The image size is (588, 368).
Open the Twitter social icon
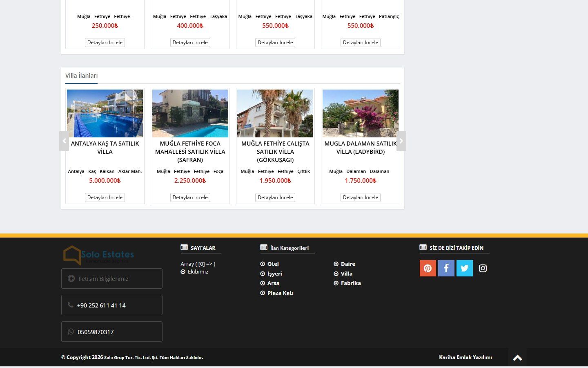[464, 268]
